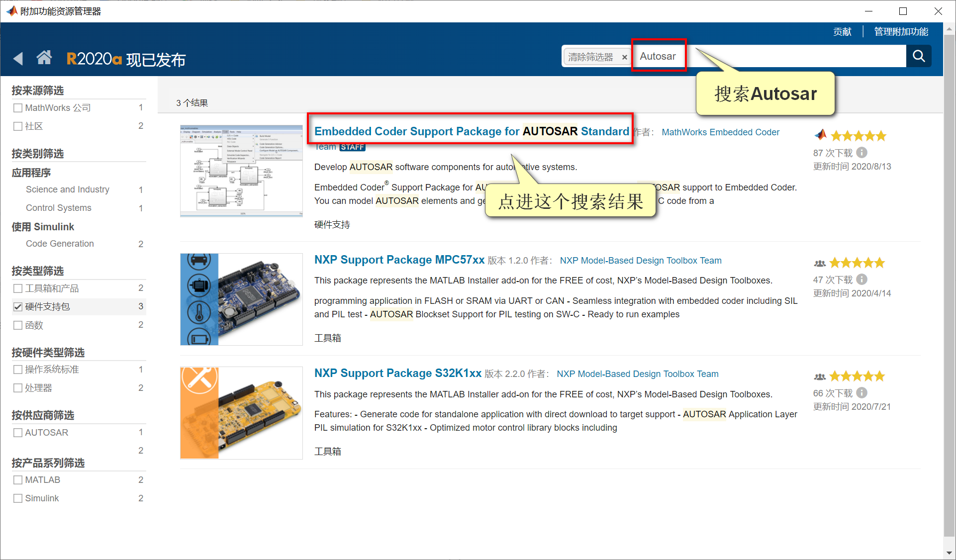
Task: Click scrollbar down arrow
Action: [x=949, y=553]
